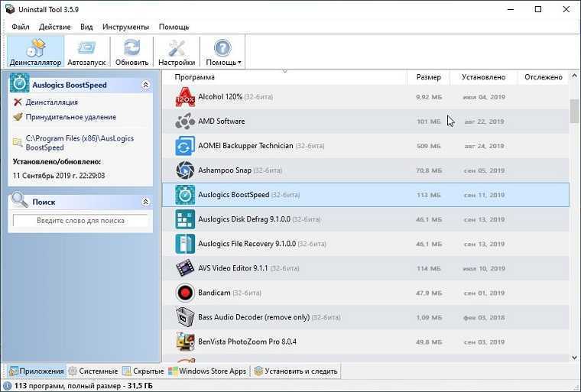Image resolution: width=581 pixels, height=392 pixels.
Task: Click the scrollbar down arrow of program list
Action: tap(574, 358)
